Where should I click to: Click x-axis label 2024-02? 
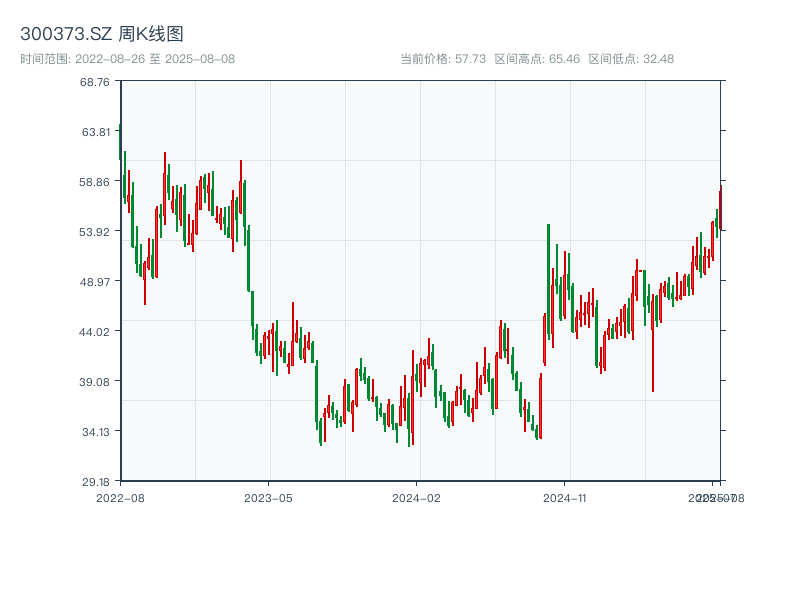point(416,498)
